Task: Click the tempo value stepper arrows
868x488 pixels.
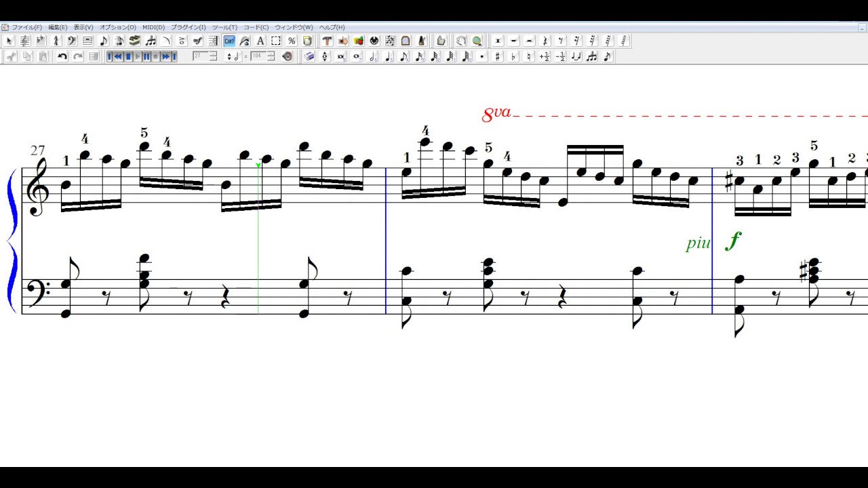Action: coord(271,56)
